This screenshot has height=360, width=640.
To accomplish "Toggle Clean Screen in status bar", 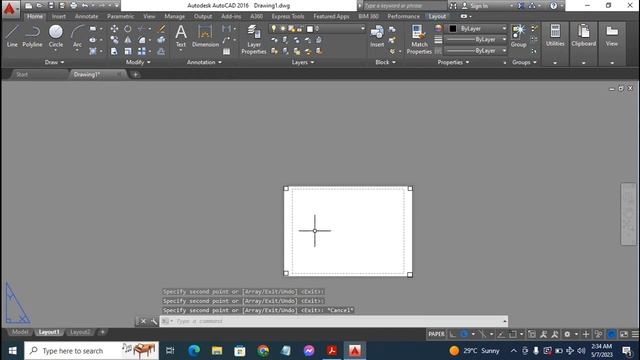I will 624,334.
